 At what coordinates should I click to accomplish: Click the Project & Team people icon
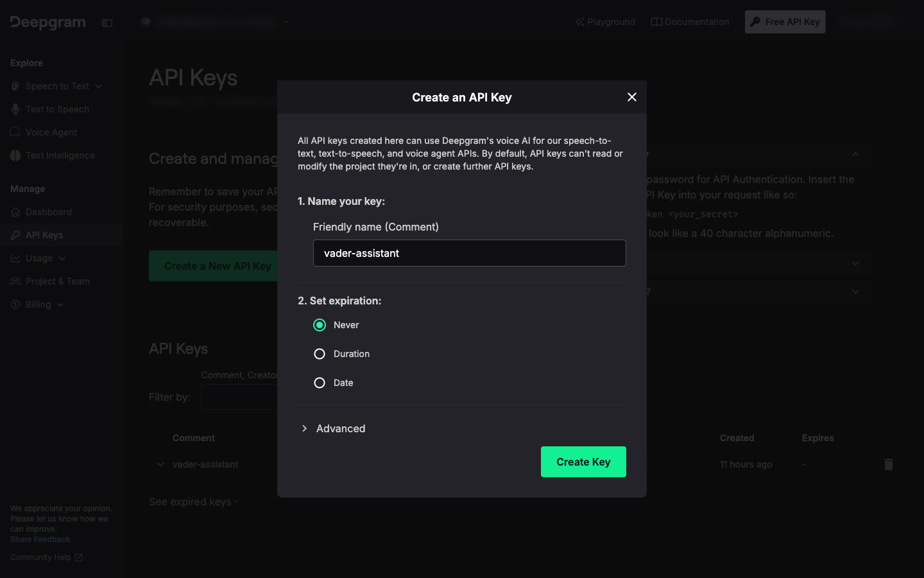[x=15, y=281]
